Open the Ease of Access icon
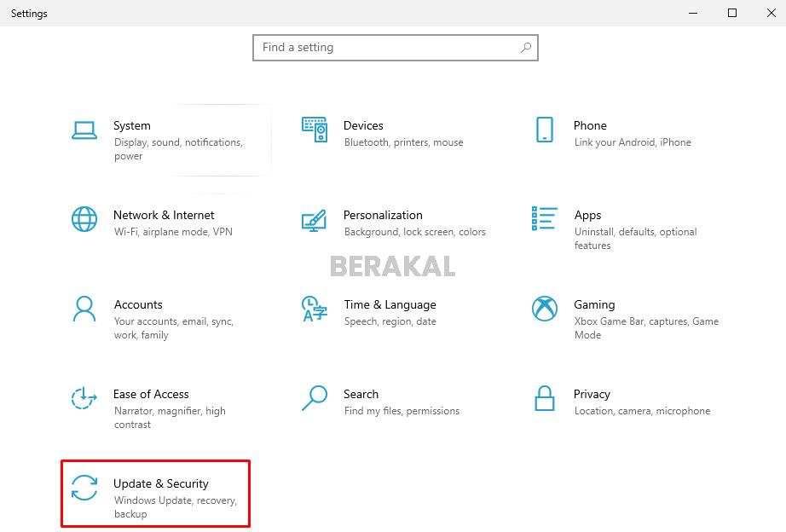The image size is (786, 532). coord(84,398)
